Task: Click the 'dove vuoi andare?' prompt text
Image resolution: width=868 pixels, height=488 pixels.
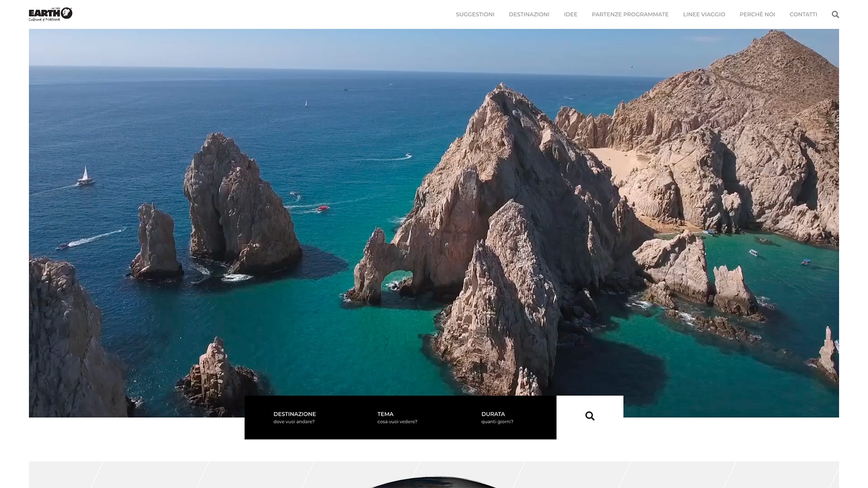Action: pyautogui.click(x=294, y=422)
